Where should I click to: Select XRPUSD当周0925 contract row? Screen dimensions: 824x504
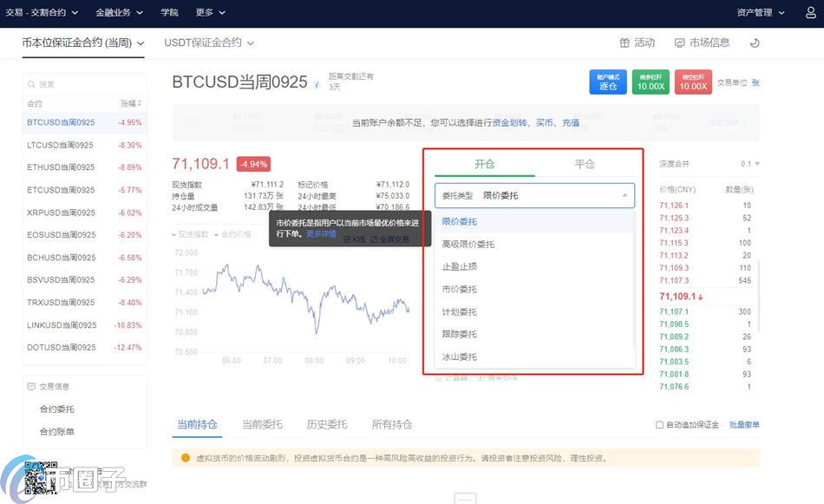point(85,213)
